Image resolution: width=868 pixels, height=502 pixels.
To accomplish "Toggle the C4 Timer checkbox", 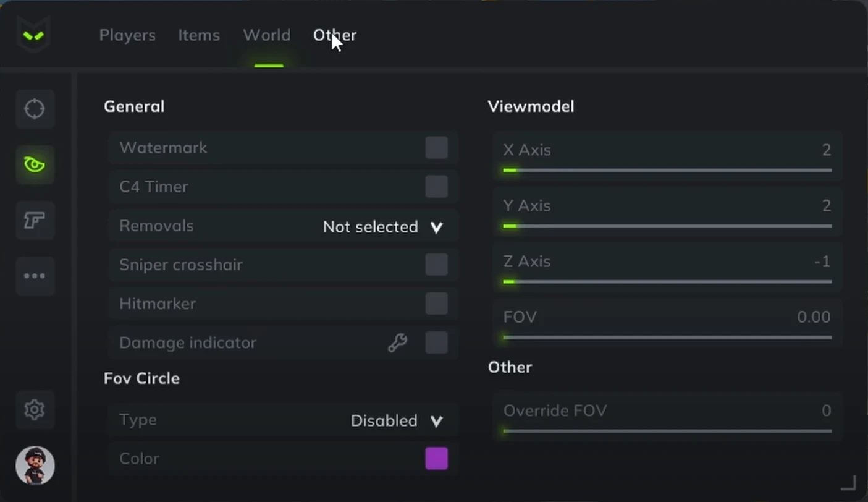I will coord(436,187).
